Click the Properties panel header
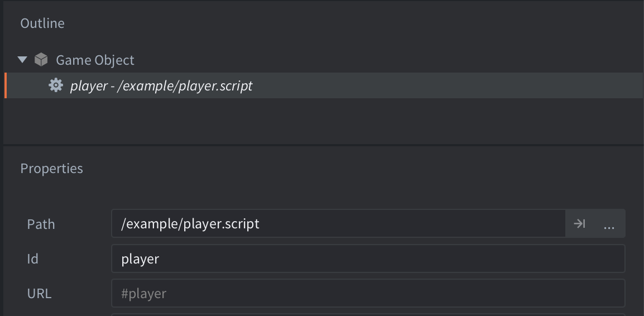644x316 pixels. click(52, 169)
